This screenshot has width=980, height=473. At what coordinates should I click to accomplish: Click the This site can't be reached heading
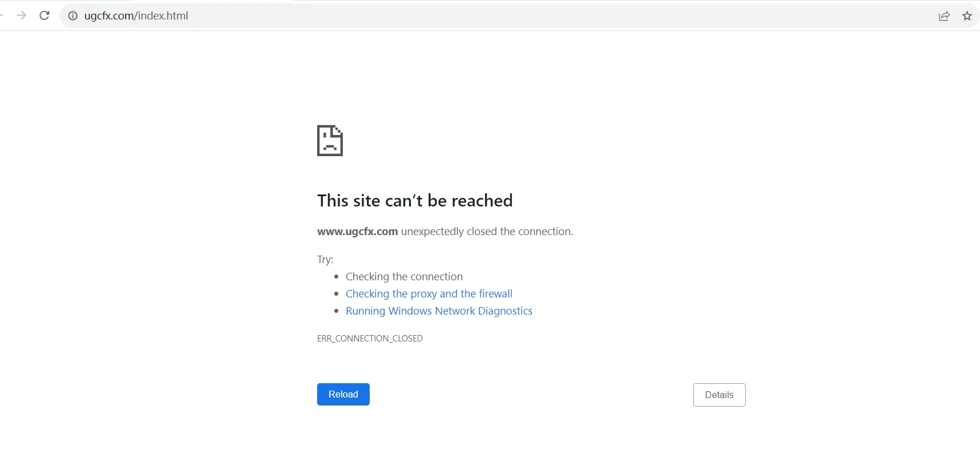(x=415, y=201)
